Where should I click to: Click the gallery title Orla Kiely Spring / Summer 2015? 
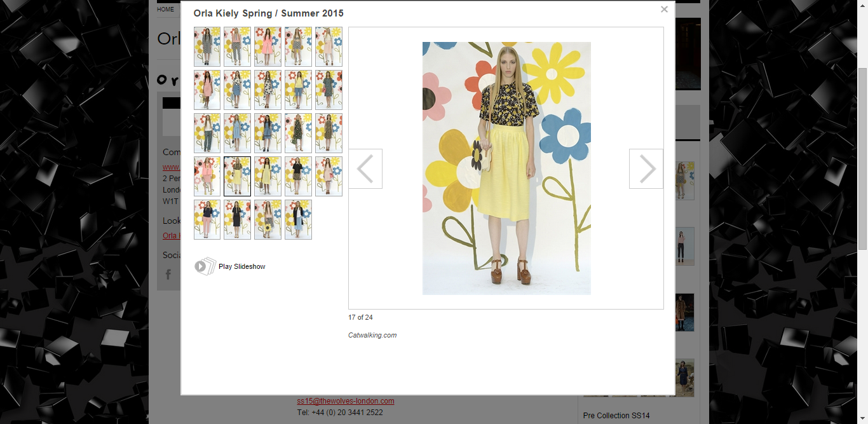tap(269, 13)
